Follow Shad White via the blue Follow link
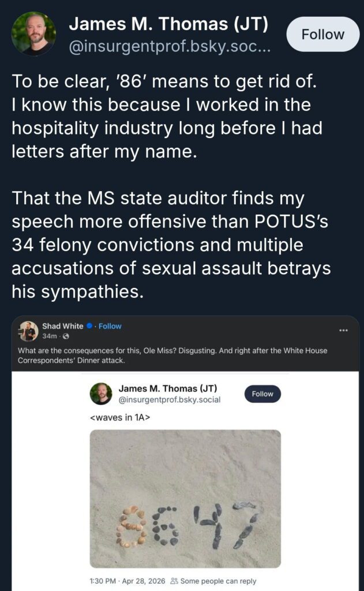 coord(110,326)
